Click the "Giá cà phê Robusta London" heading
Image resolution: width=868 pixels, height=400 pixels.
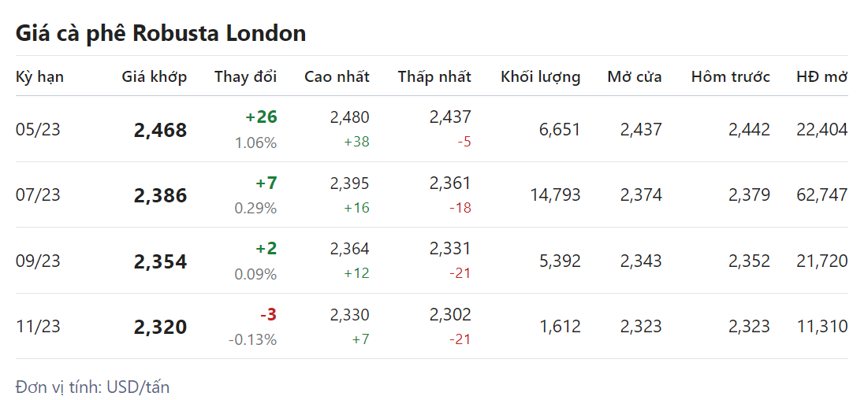point(161,33)
